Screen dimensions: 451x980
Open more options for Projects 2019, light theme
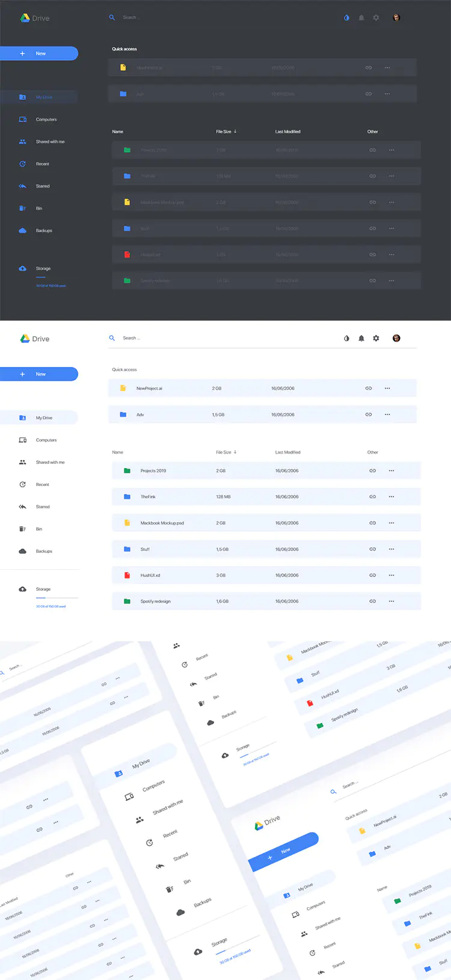391,471
